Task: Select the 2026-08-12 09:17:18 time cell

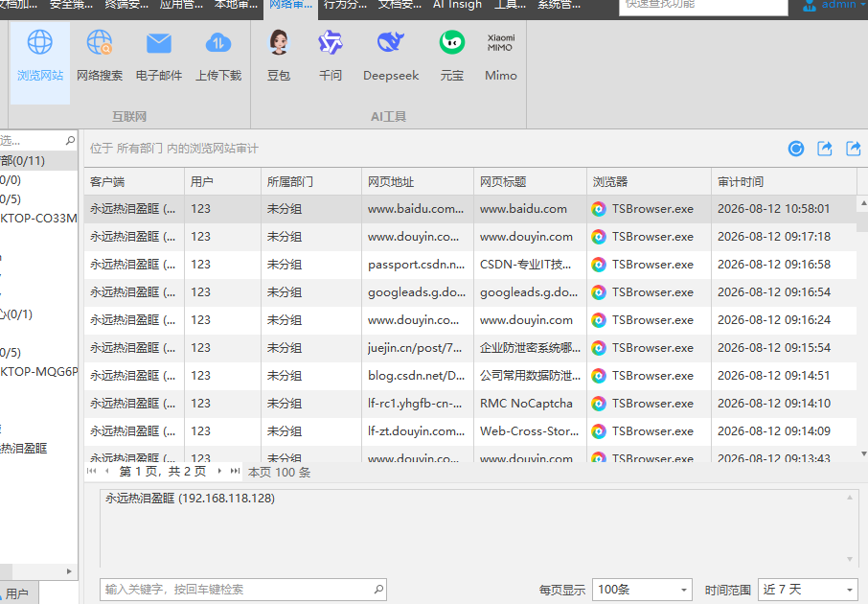Action: point(784,237)
